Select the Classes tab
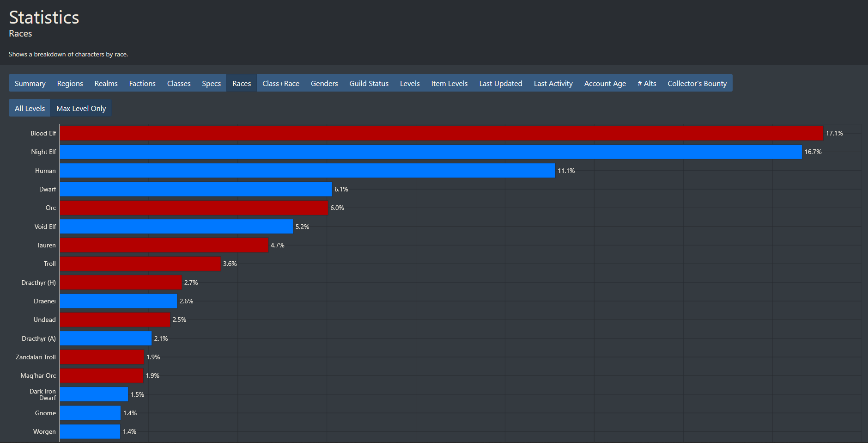This screenshot has height=443, width=868. click(x=179, y=83)
